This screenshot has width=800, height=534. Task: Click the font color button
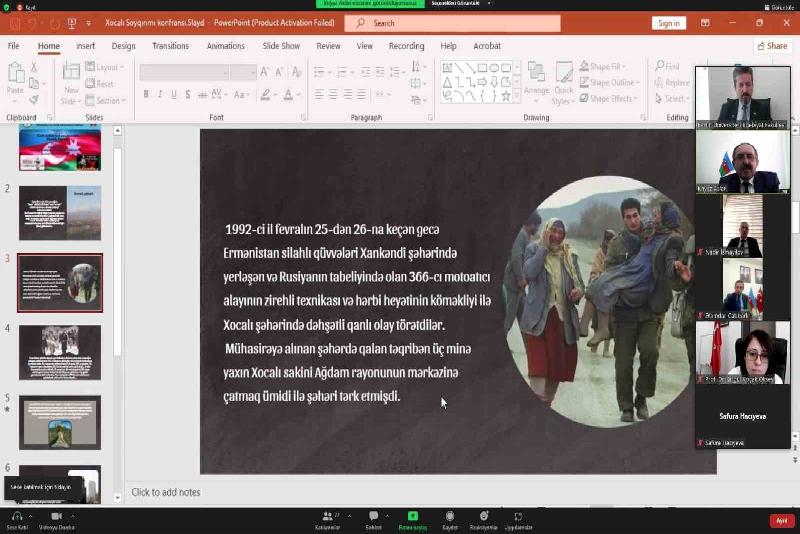click(288, 95)
